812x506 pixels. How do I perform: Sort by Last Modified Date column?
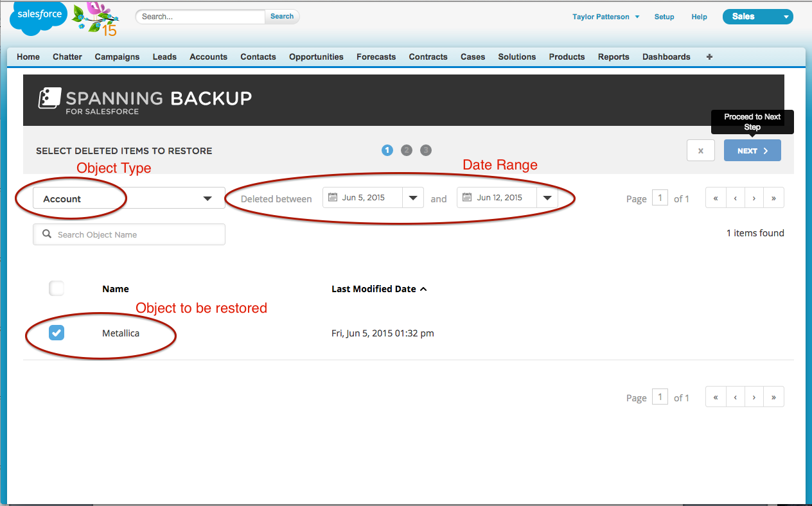(379, 289)
